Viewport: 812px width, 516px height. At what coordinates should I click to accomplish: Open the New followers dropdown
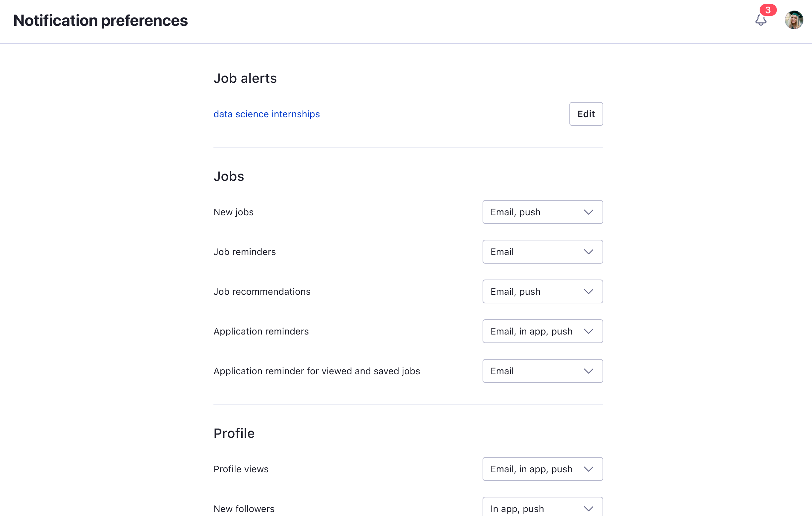pyautogui.click(x=543, y=507)
